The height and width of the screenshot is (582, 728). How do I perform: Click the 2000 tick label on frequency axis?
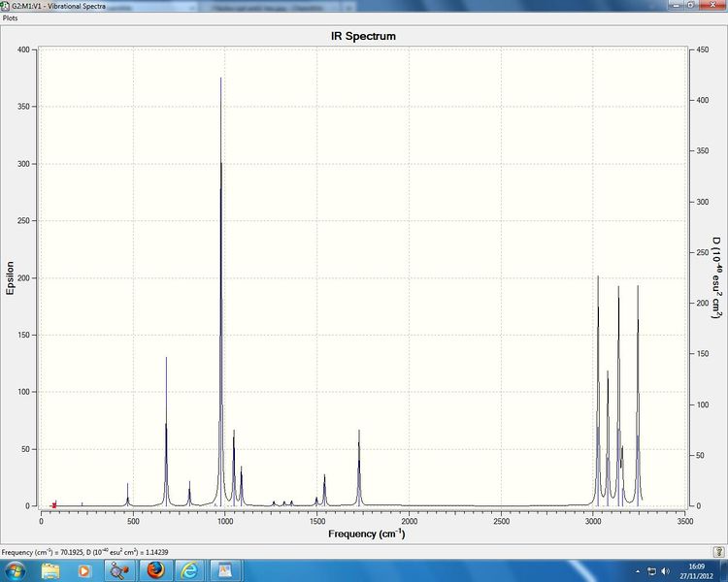[x=409, y=521]
